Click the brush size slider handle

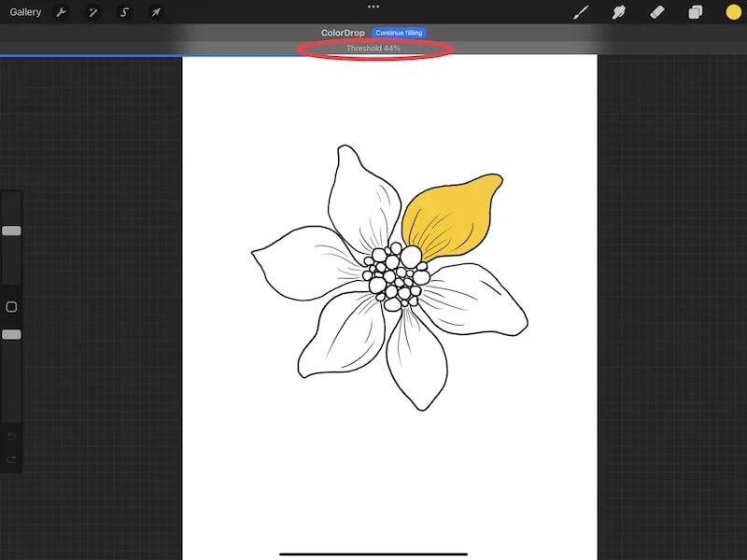[x=11, y=231]
